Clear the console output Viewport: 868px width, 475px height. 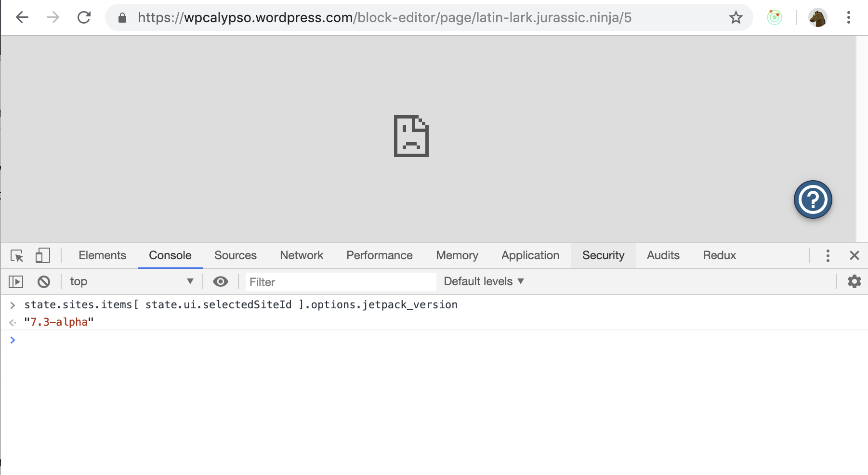coord(44,281)
